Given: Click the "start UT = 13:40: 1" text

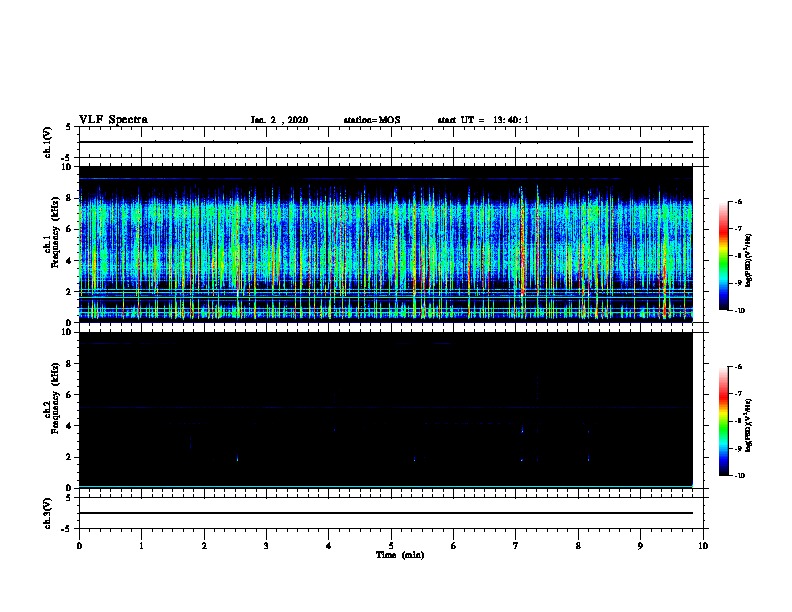Looking at the screenshot, I should 483,120.
